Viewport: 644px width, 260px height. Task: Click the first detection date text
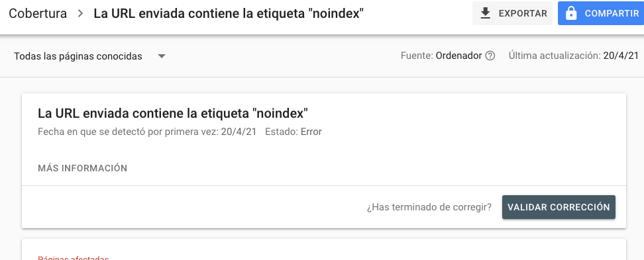[x=147, y=132]
